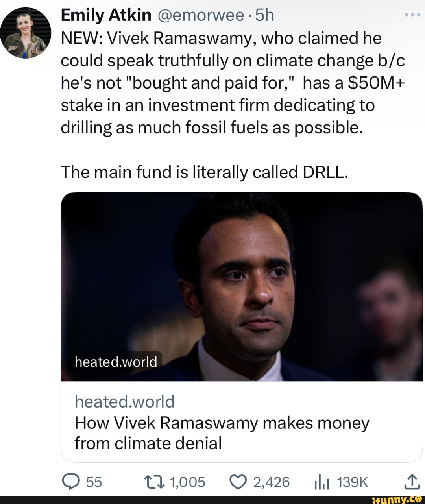Toggle bookmark via the share icon
Image resolution: width=425 pixels, height=504 pixels.
pos(412,481)
